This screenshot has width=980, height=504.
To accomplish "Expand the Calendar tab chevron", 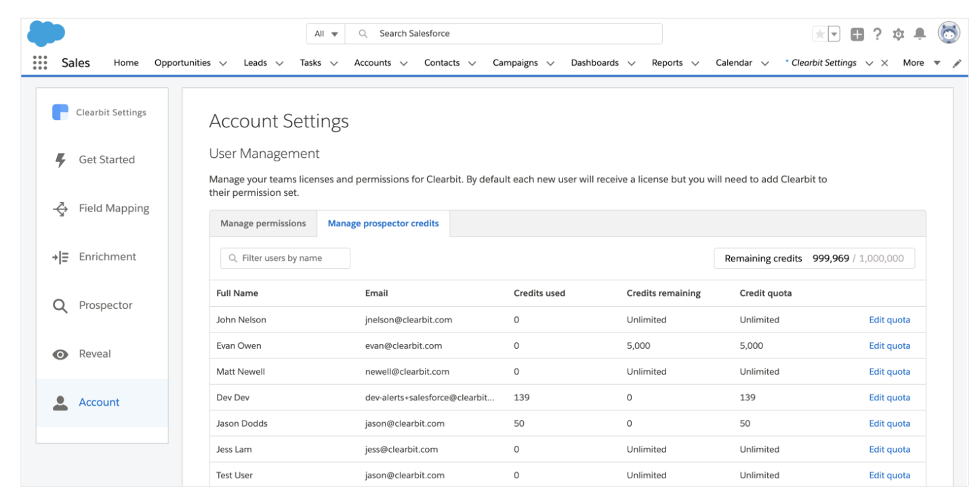I will [764, 63].
